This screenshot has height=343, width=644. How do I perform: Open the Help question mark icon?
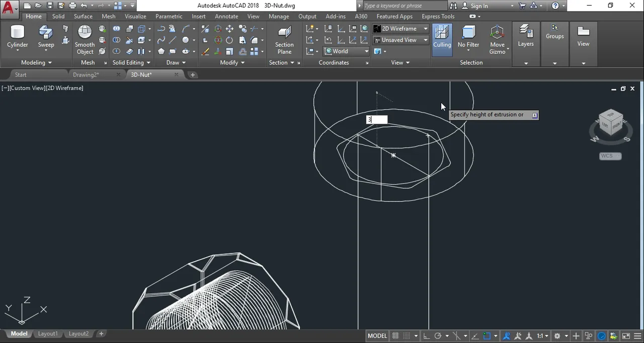[x=555, y=6]
